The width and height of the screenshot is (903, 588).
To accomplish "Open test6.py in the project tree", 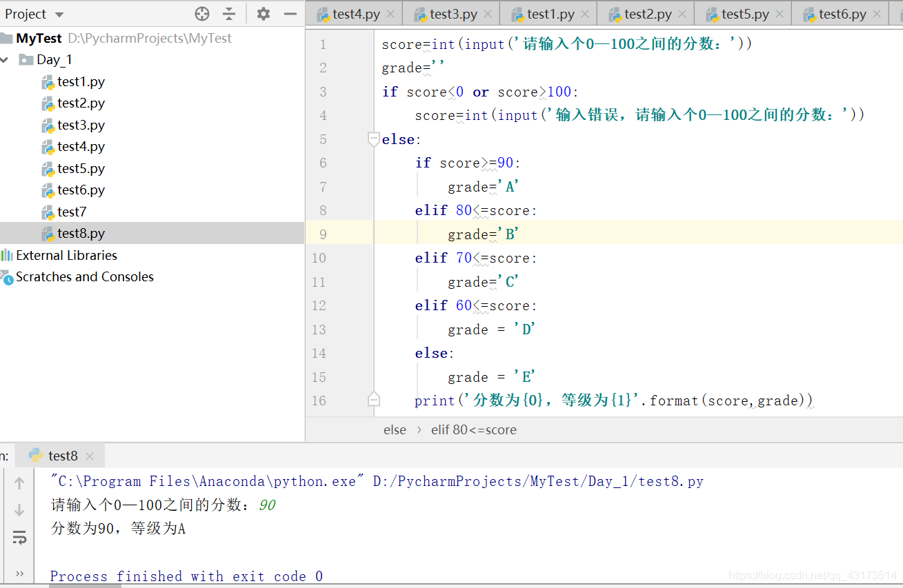I will (81, 190).
